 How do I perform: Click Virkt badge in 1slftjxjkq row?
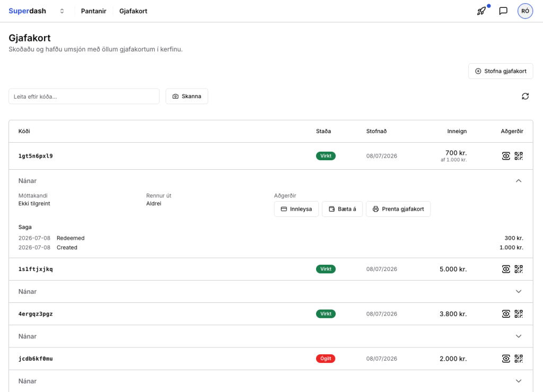pos(326,269)
